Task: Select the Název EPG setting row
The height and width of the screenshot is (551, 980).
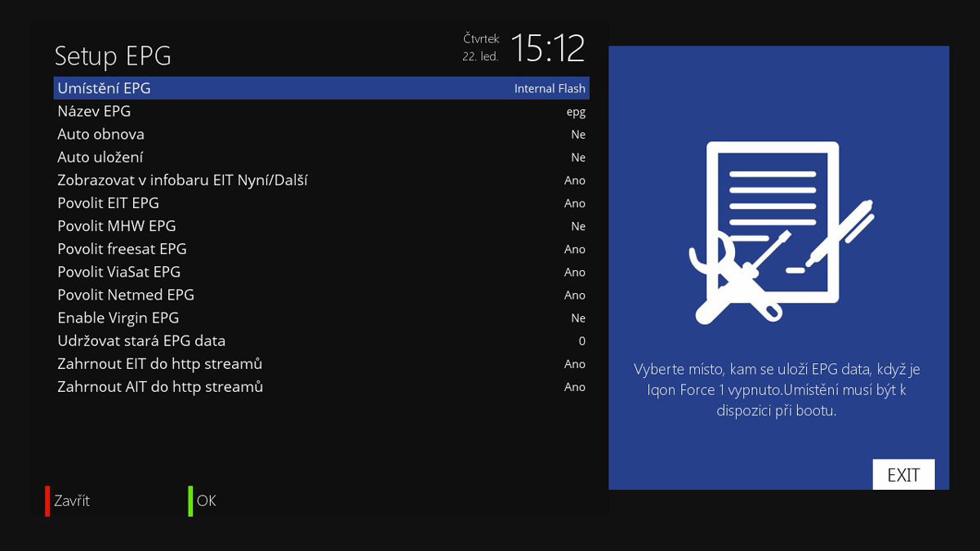Action: (x=322, y=111)
